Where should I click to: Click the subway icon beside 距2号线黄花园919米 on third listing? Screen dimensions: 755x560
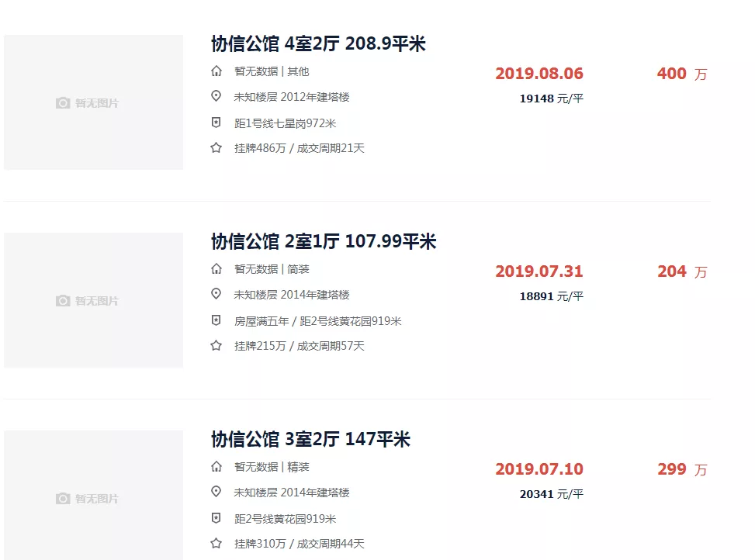point(216,518)
